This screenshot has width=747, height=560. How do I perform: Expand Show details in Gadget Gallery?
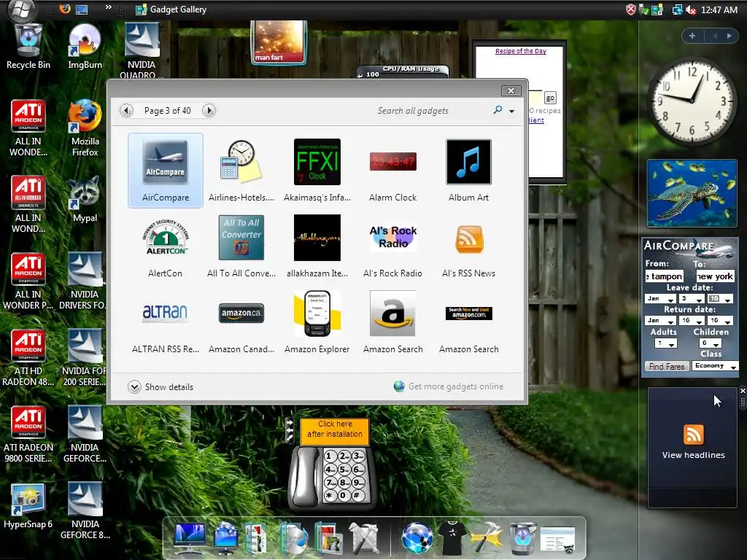[x=160, y=386]
